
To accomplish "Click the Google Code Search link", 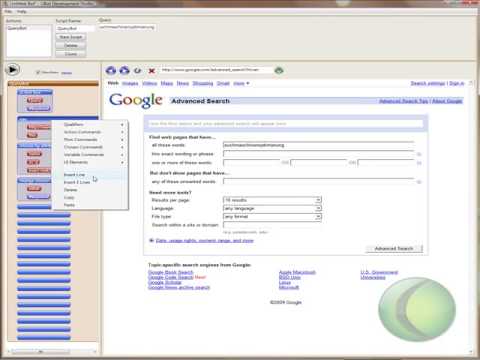I will click(170, 277).
